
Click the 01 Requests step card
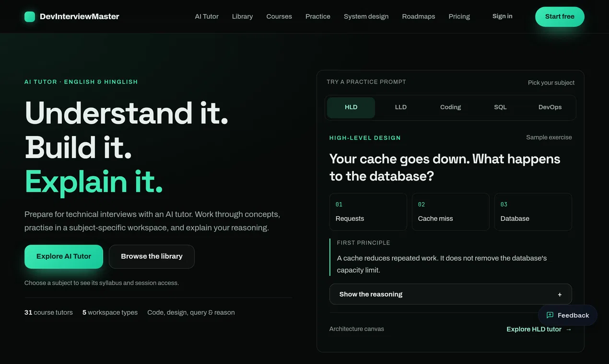(x=368, y=212)
